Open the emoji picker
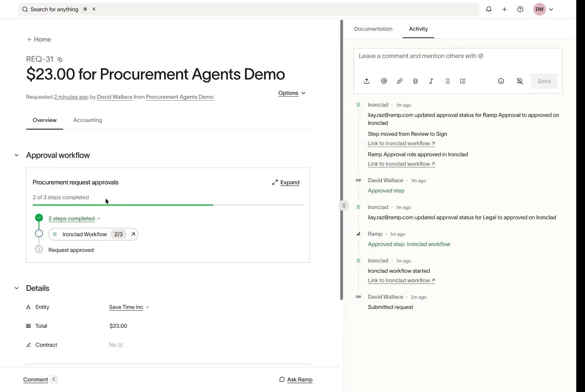The image size is (585, 392). pyautogui.click(x=501, y=81)
